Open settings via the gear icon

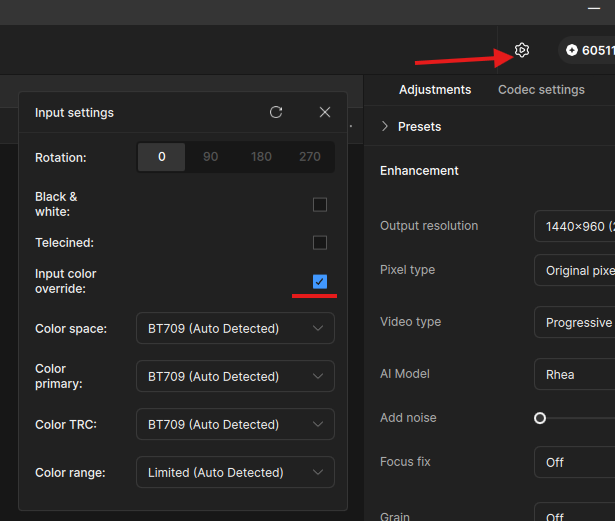pos(521,50)
